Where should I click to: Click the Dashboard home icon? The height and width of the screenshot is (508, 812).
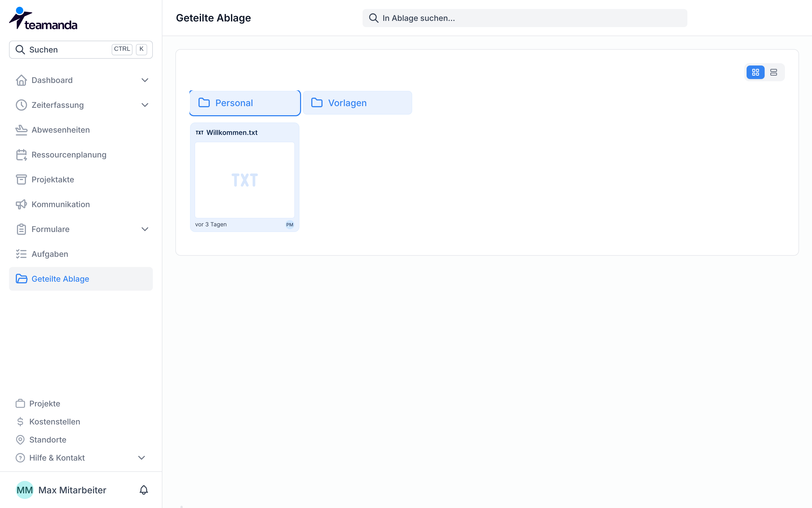21,80
